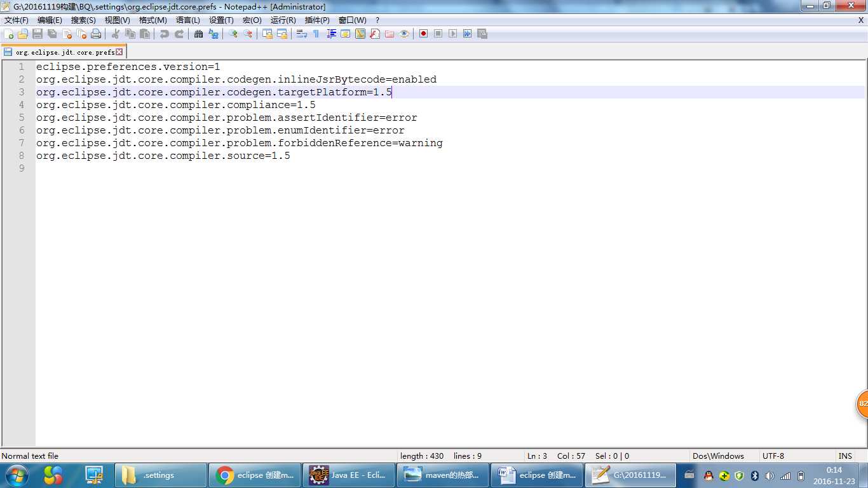This screenshot has height=488, width=868.
Task: Open the 文件(F) menu
Action: tap(17, 20)
